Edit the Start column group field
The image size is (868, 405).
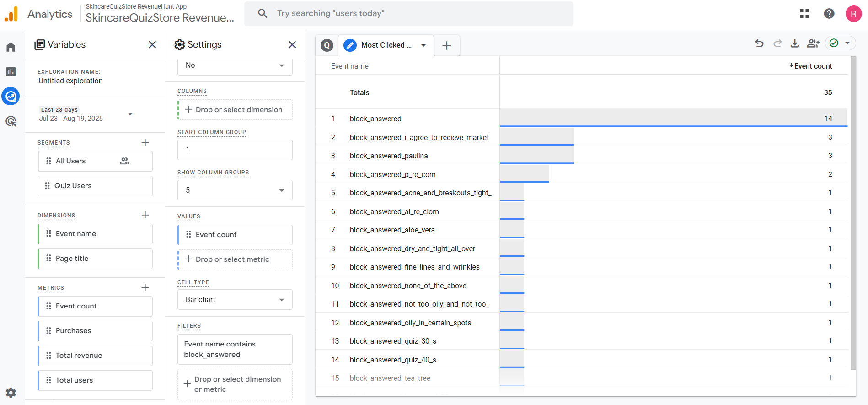pyautogui.click(x=235, y=150)
